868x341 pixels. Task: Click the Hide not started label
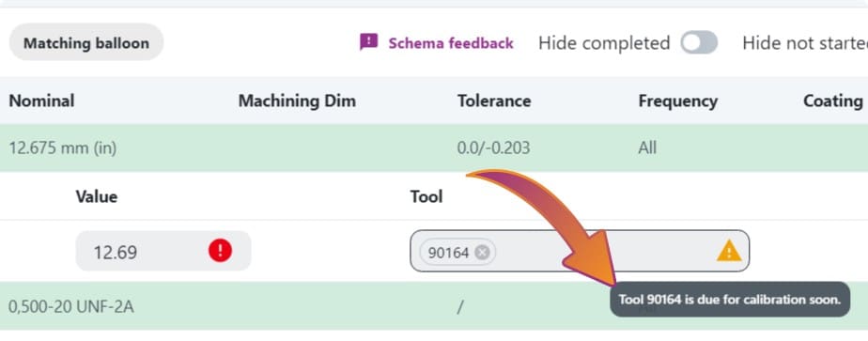[x=805, y=43]
